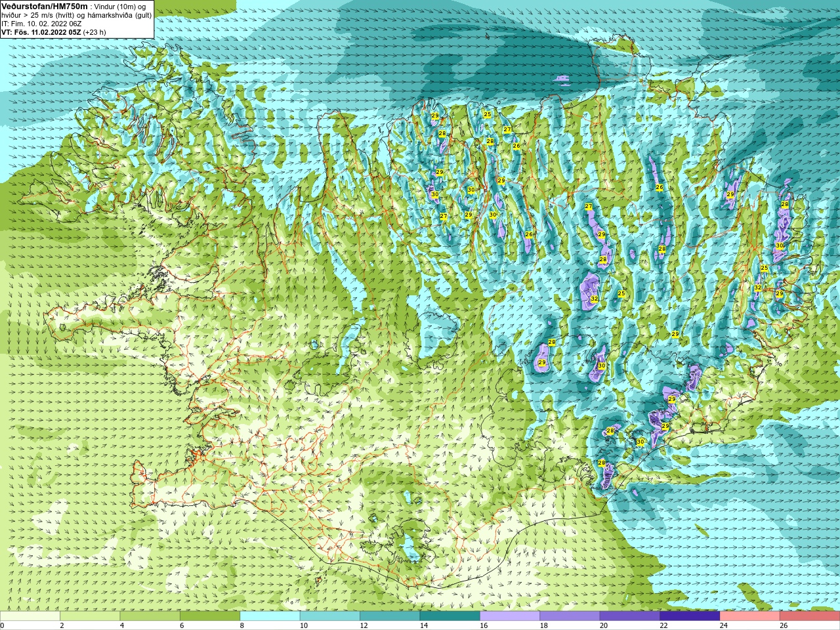The height and width of the screenshot is (630, 840).
Task: Click the 6–8 m/s olive green legend swatch
Action: click(210, 616)
